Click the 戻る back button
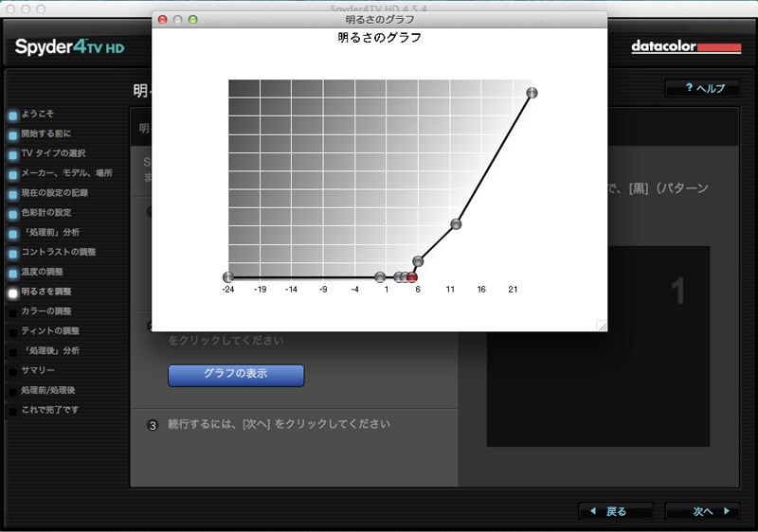Screen dimensions: 758x532 point(615,511)
